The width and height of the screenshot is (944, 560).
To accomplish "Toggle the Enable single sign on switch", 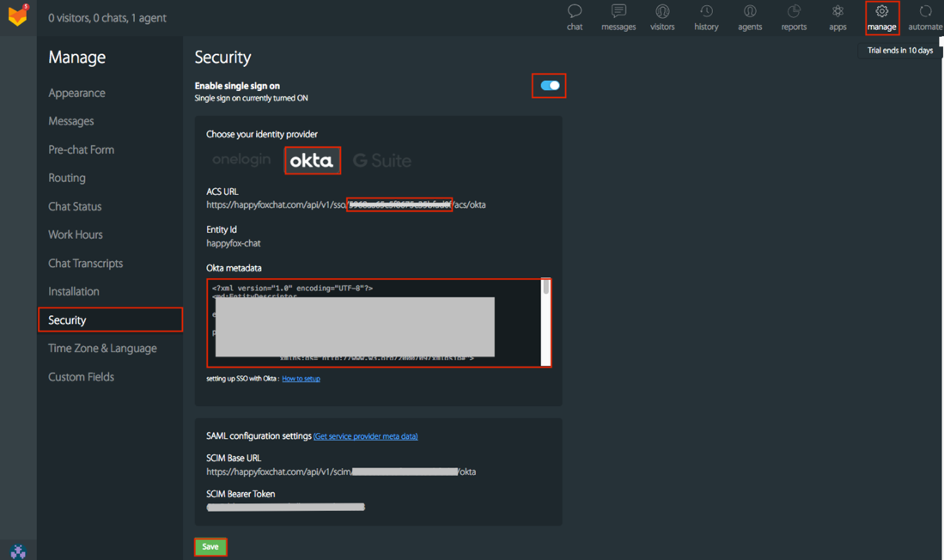I will click(x=550, y=86).
